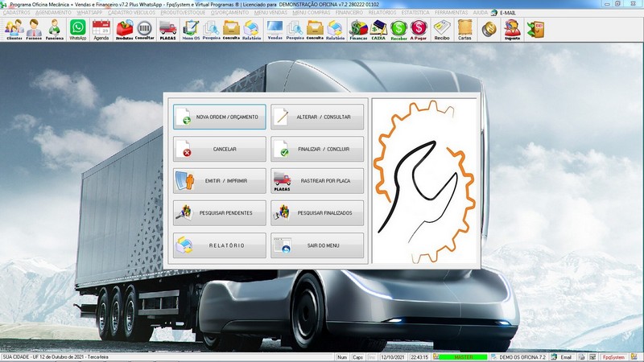Image resolution: width=644 pixels, height=362 pixels.
Task: Click the ALTERAR / CONSULTAR button
Action: pyautogui.click(x=317, y=117)
